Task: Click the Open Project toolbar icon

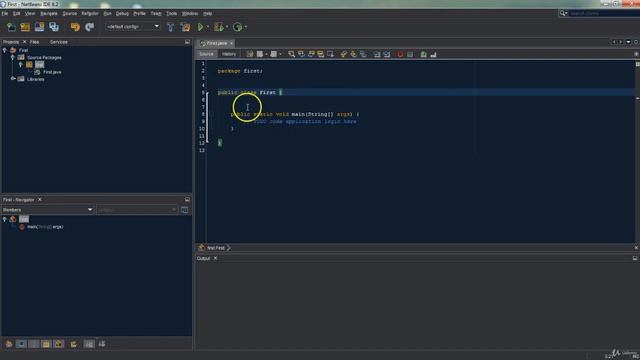Action: [x=40, y=27]
